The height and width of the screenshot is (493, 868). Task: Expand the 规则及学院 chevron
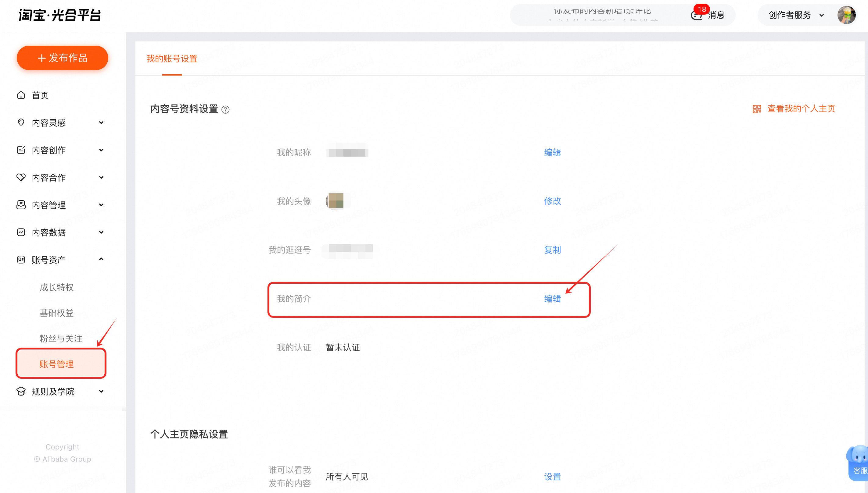[101, 392]
